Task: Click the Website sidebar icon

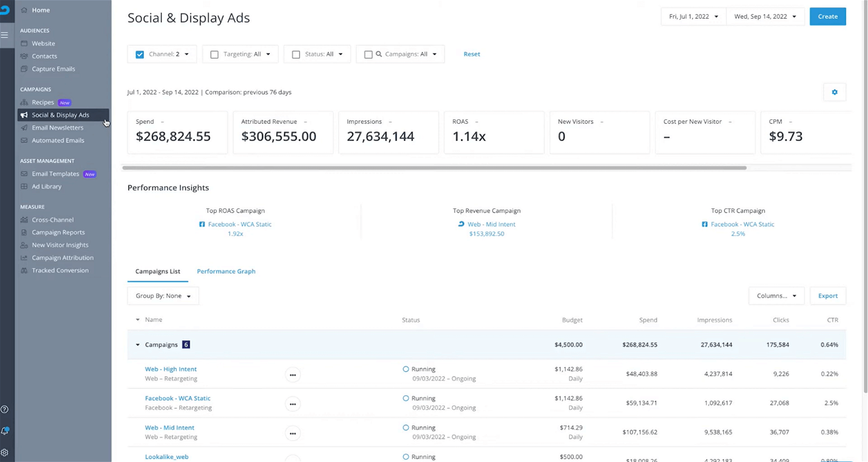Action: (x=24, y=43)
